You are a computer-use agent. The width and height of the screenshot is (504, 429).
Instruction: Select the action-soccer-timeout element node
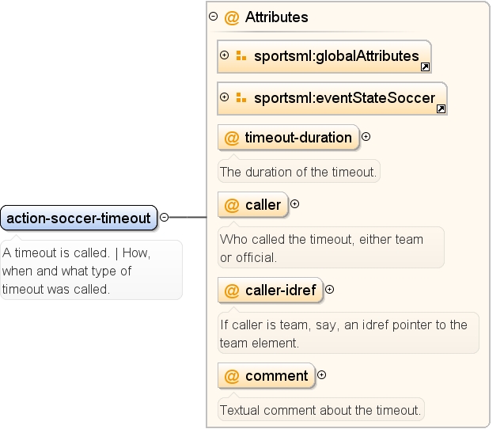pyautogui.click(x=79, y=218)
